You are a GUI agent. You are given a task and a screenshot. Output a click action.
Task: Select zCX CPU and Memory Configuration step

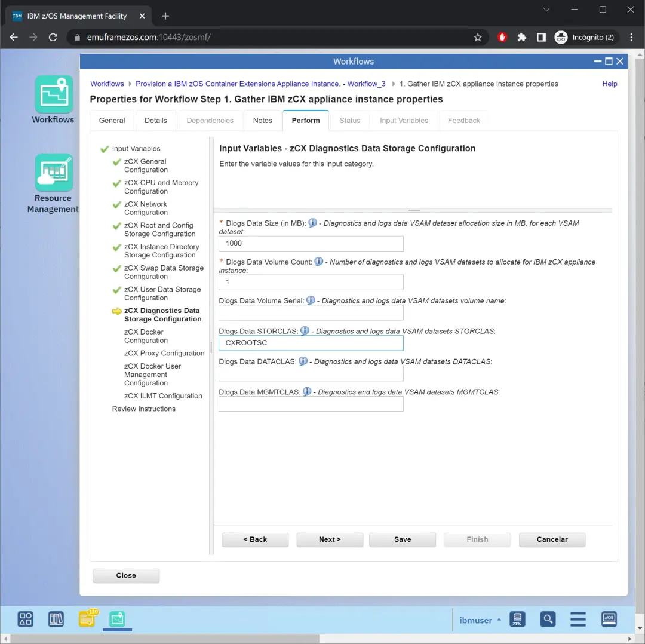(161, 187)
